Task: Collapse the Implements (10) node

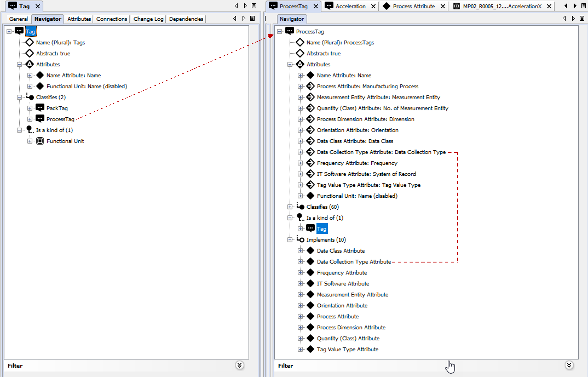Action: pos(290,240)
